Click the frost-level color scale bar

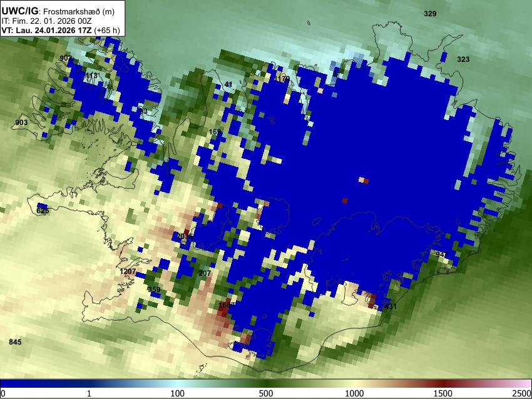click(266, 383)
